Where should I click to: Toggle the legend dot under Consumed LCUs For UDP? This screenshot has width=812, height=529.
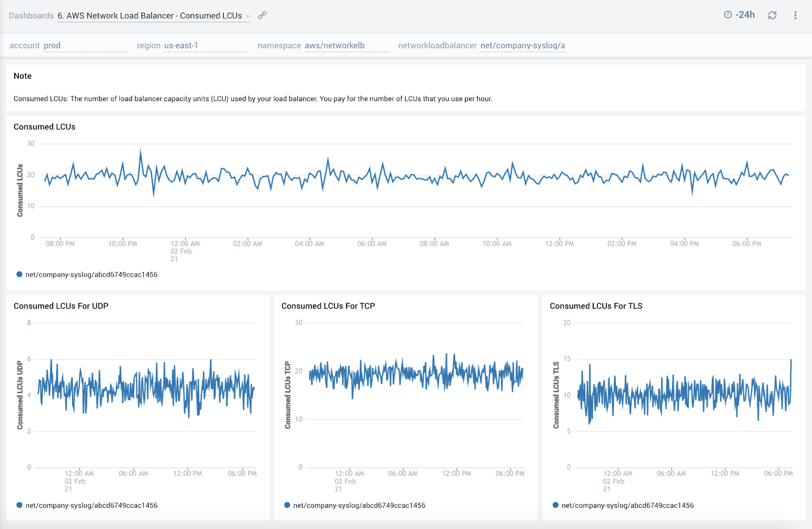[x=19, y=505]
